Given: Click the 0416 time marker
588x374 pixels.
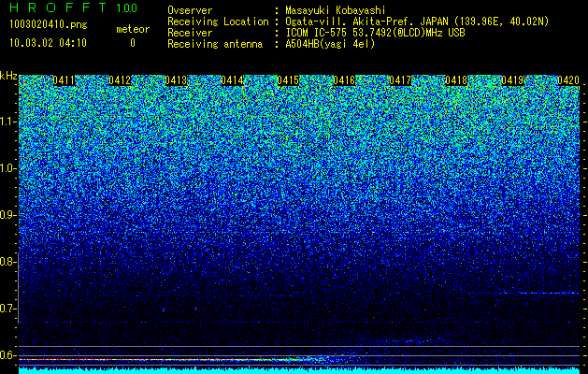Looking at the screenshot, I should point(344,80).
